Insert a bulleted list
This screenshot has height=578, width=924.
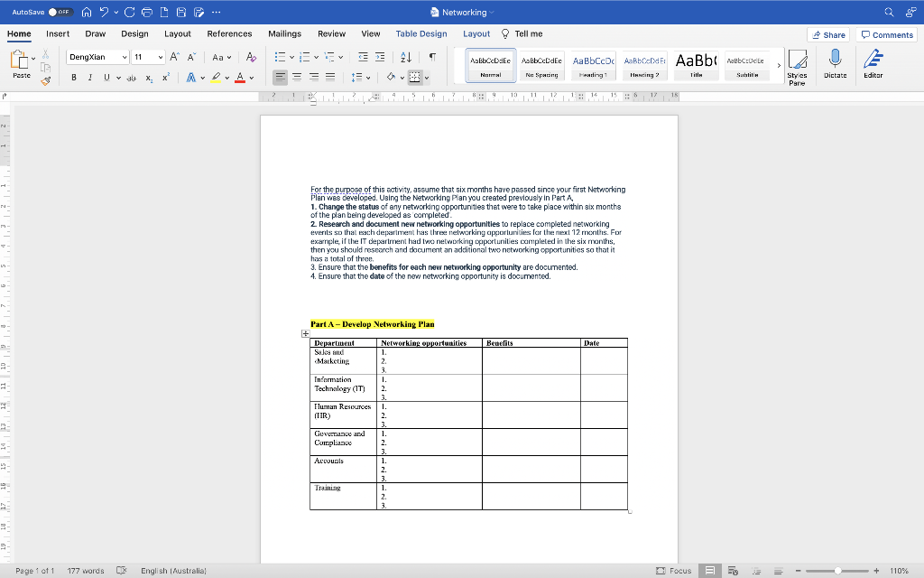tap(281, 57)
